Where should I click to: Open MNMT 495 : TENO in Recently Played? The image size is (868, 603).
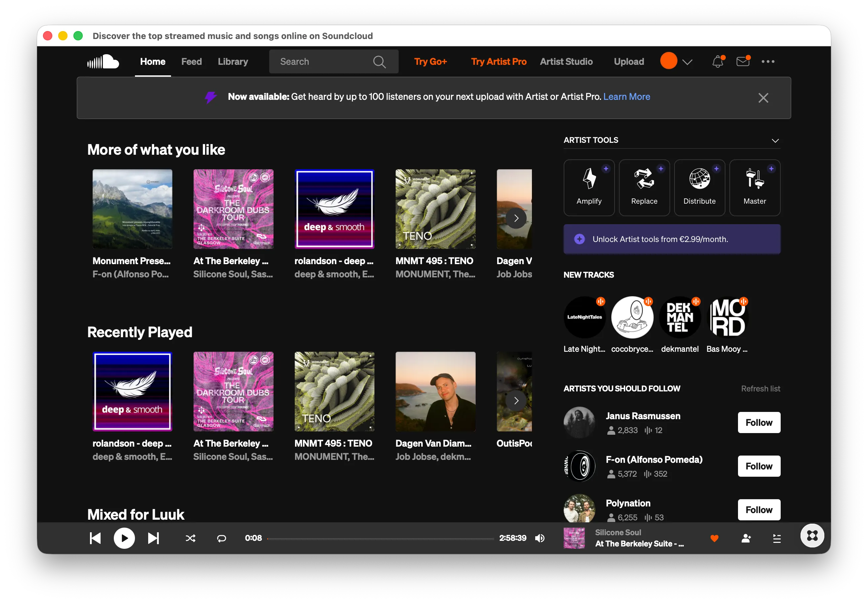coord(334,391)
